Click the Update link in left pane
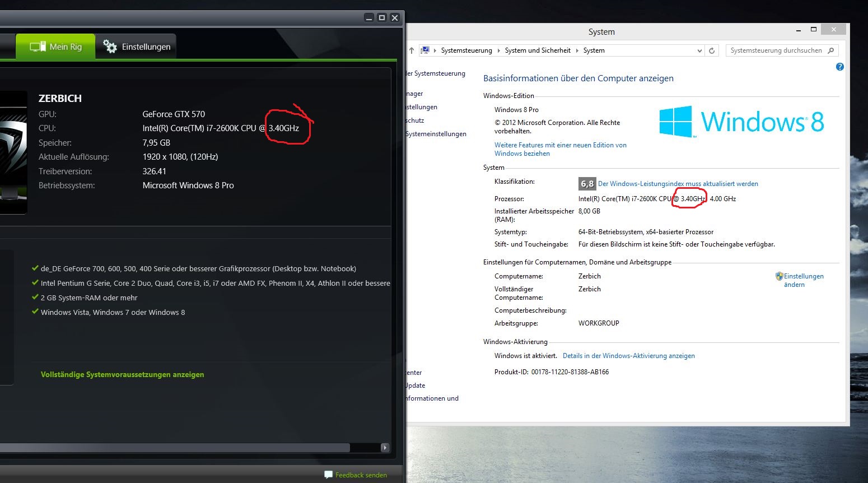This screenshot has width=868, height=483. pyautogui.click(x=416, y=386)
